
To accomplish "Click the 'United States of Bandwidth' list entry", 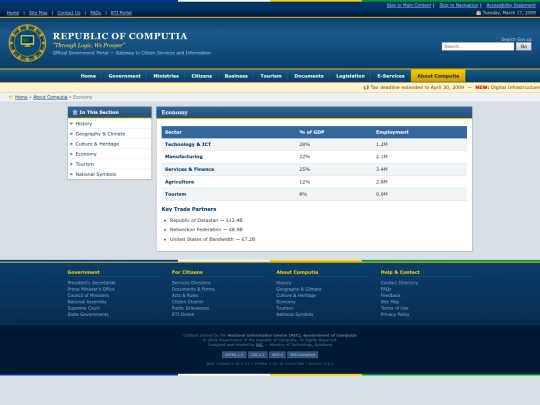I will tap(212, 239).
